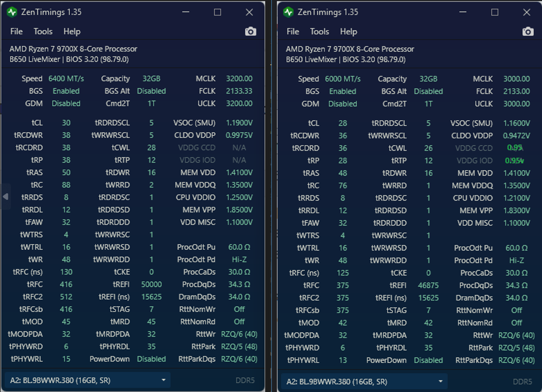The height and width of the screenshot is (392, 542).
Task: Click the tCL 30 value
Action: pos(66,123)
